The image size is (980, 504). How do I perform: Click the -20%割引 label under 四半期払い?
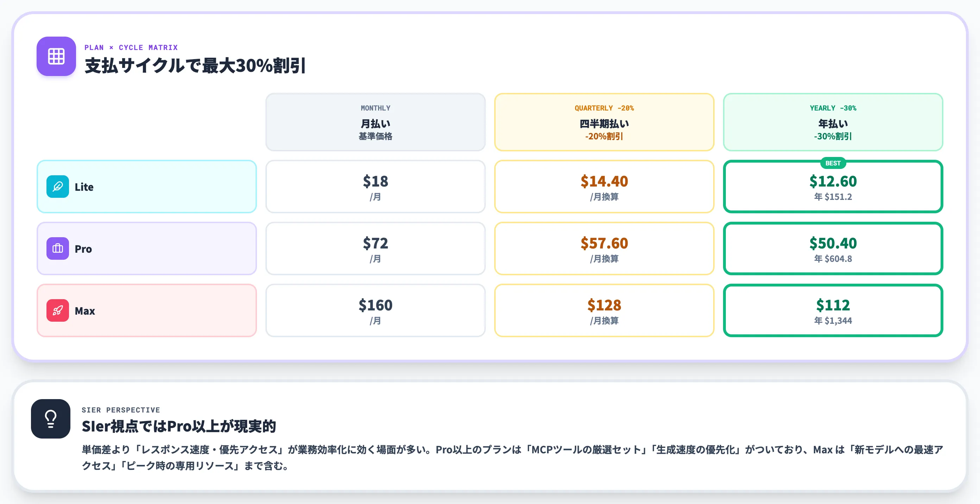604,136
